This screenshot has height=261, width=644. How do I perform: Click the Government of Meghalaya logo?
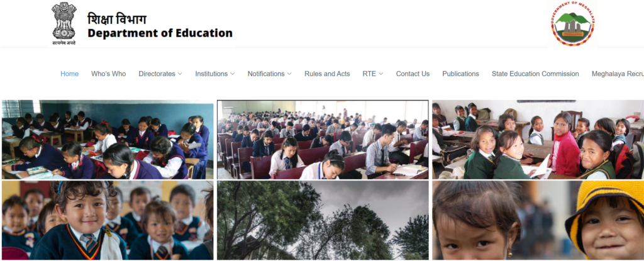pos(572,24)
